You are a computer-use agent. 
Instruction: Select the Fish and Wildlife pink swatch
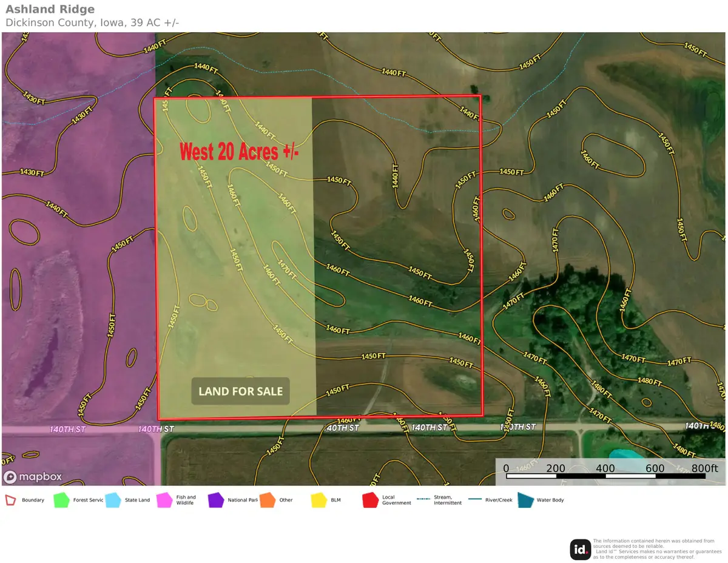[163, 500]
